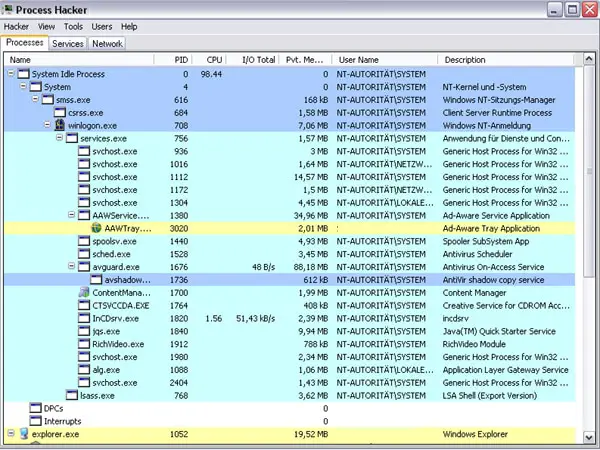The height and width of the screenshot is (450, 600).
Task: Click the svchost.exe icon with PID 1112
Action: coord(84,177)
